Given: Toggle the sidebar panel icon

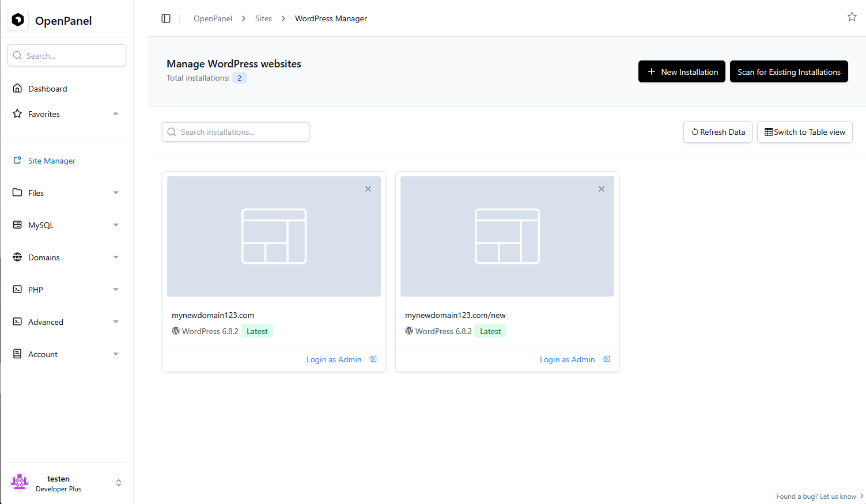Looking at the screenshot, I should tap(166, 18).
